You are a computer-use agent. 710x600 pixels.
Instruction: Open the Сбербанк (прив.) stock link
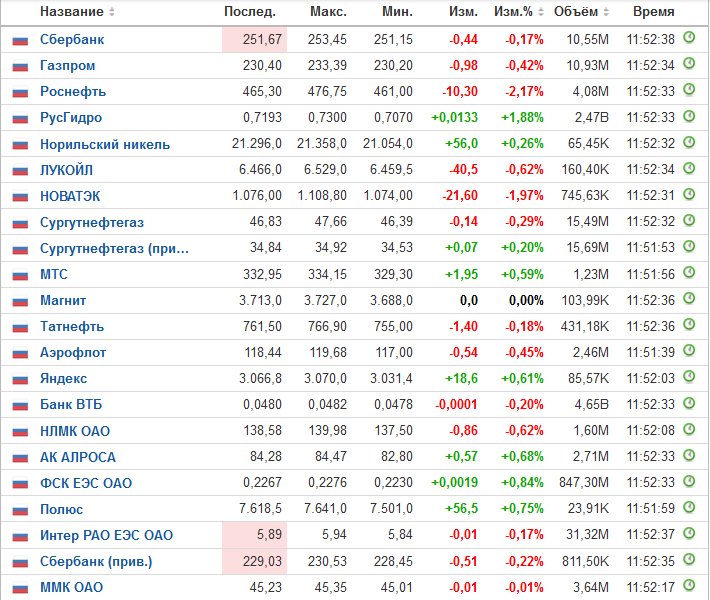tap(96, 562)
